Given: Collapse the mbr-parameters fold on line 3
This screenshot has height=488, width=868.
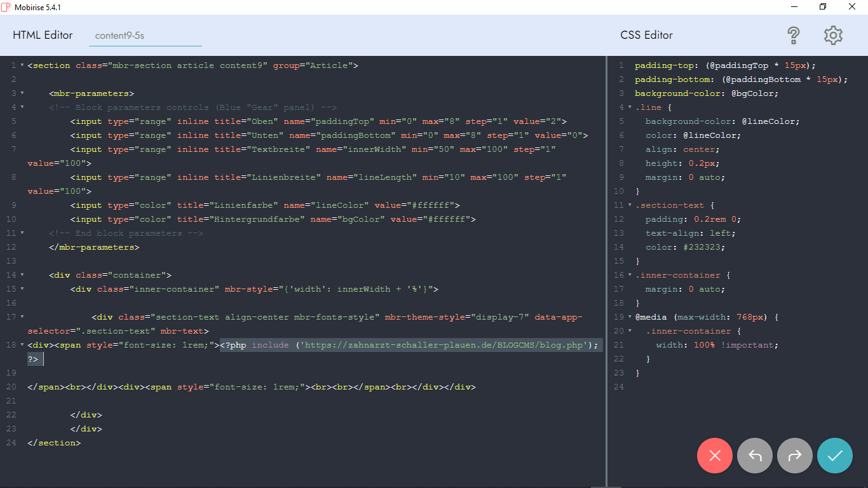Looking at the screenshot, I should 22,93.
